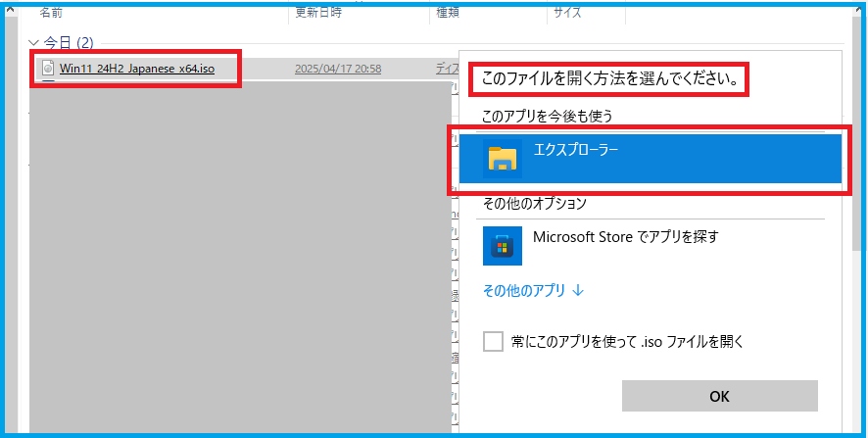Click the Microsoft Store bag icon
This screenshot has width=868, height=438.
(x=503, y=245)
